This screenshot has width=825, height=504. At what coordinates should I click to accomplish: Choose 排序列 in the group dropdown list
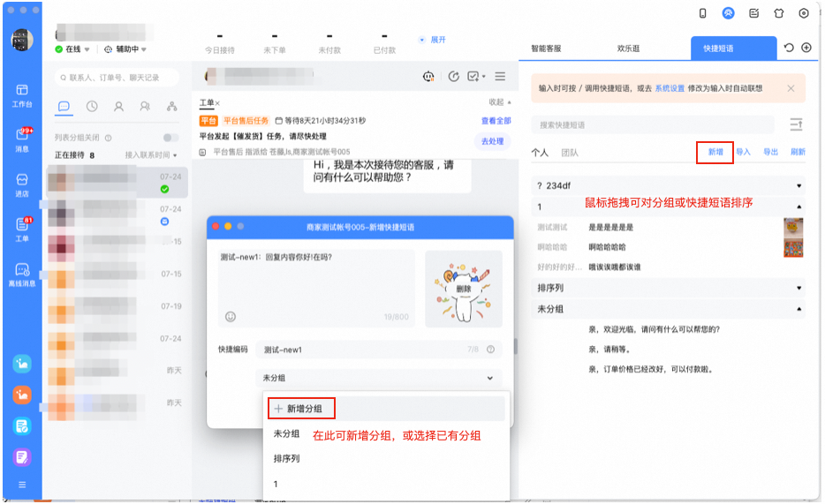pyautogui.click(x=287, y=458)
